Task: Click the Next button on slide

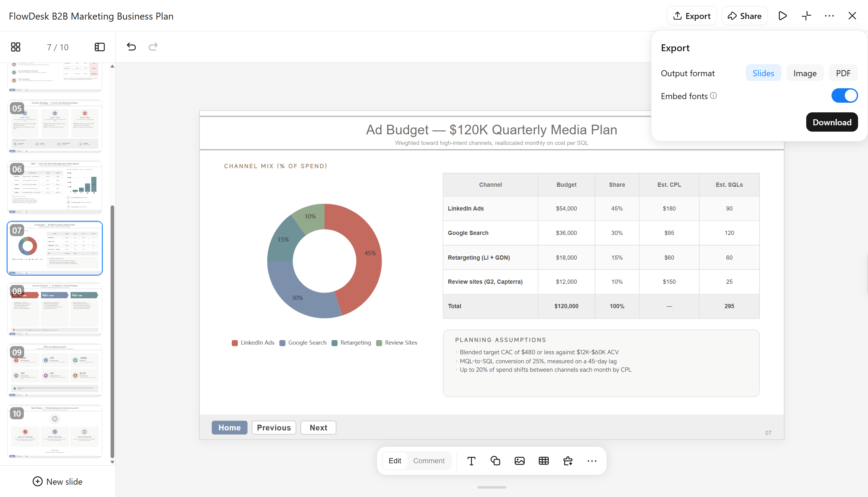Action: click(x=318, y=427)
